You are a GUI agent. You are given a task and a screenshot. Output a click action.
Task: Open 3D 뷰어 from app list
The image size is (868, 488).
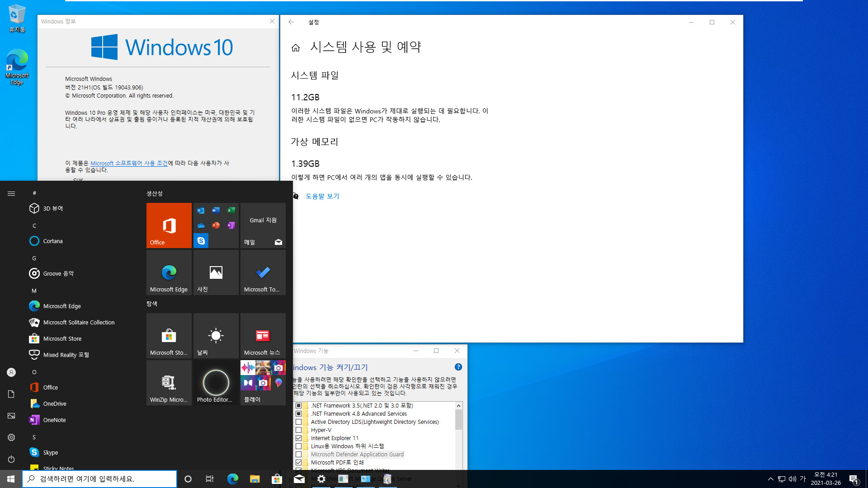(81, 208)
